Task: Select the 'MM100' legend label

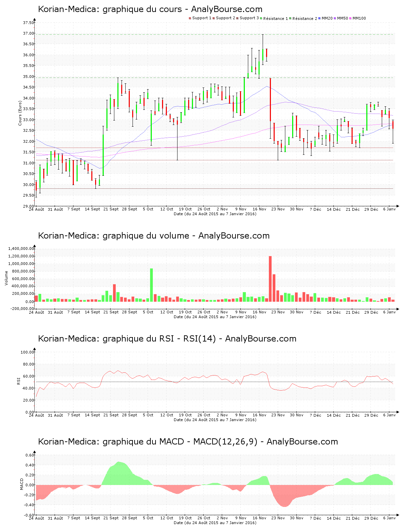Action: point(359,18)
